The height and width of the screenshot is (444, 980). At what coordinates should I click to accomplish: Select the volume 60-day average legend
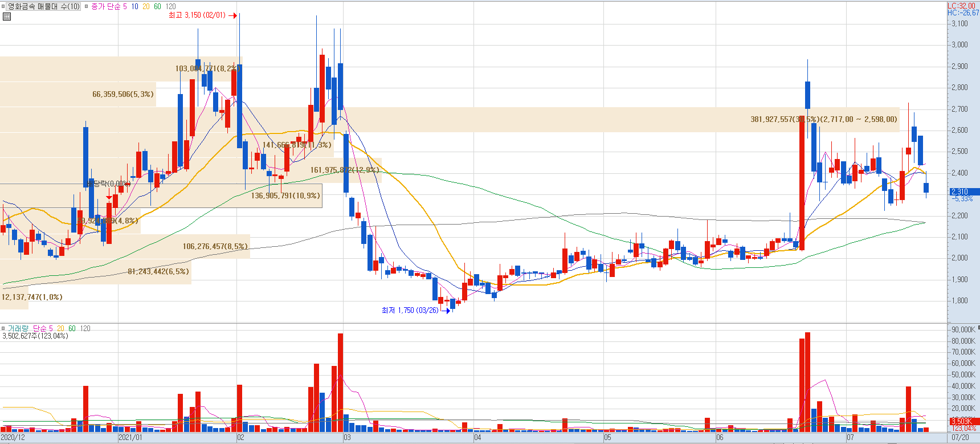tap(72, 328)
